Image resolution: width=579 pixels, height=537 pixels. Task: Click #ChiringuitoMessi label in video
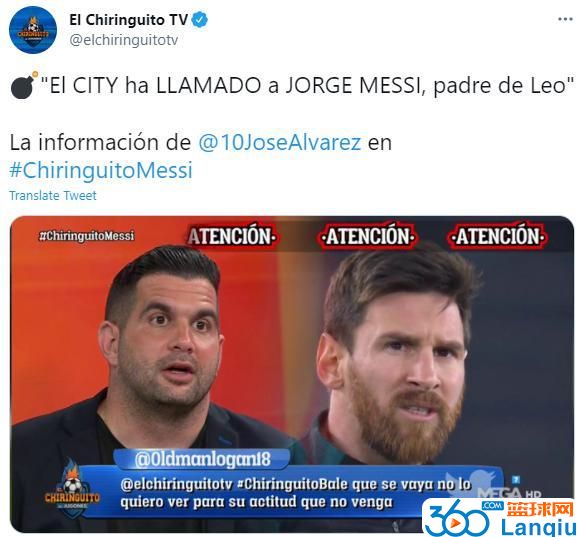click(86, 236)
